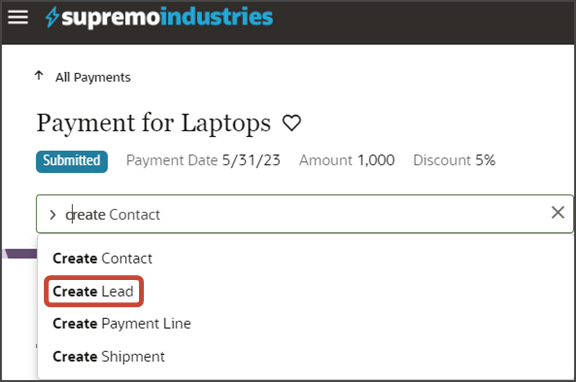Open the hamburger navigation menu
576x382 pixels.
(18, 17)
